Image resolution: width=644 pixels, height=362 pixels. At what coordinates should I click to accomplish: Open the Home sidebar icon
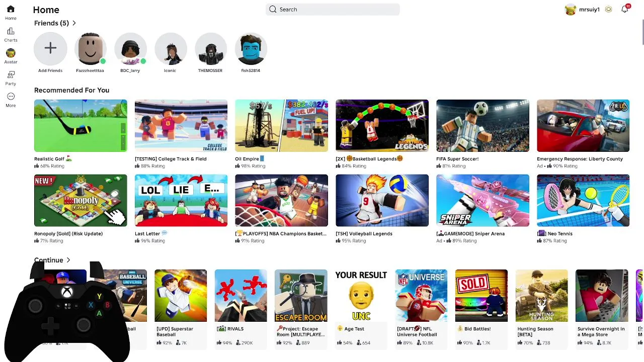tap(11, 10)
